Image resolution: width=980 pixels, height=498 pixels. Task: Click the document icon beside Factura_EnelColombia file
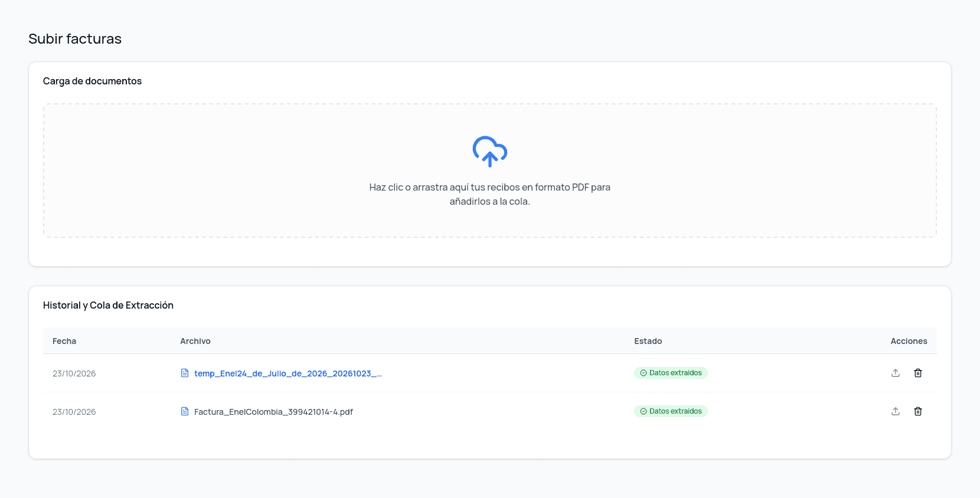185,411
